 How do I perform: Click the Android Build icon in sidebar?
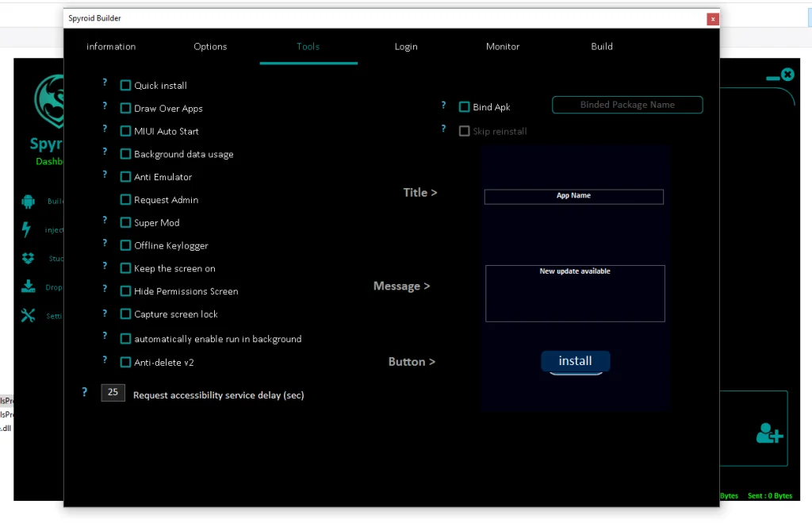[x=29, y=202]
